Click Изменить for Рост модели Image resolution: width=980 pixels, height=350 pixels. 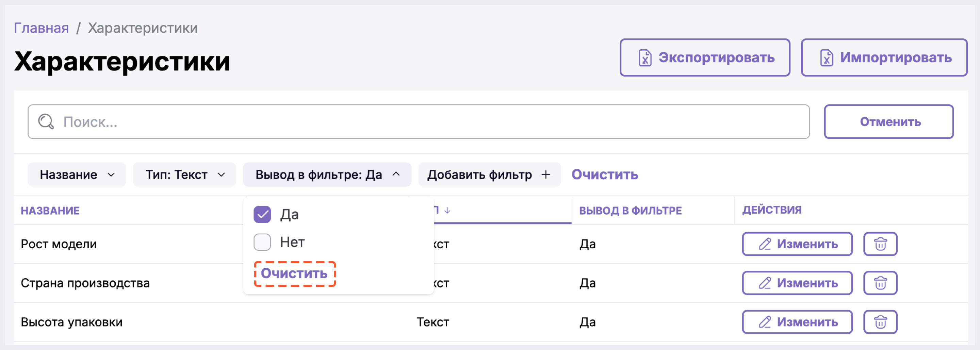point(797,244)
